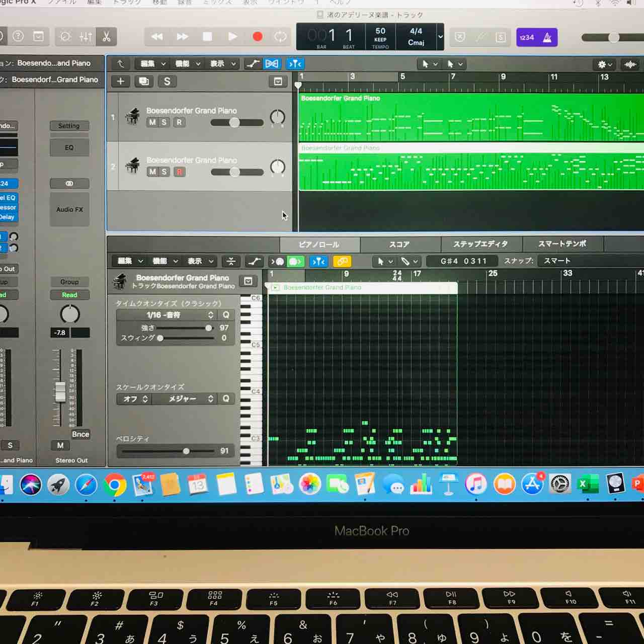Click the Fast Forward transport button
Image resolution: width=644 pixels, height=644 pixels.
[x=182, y=37]
